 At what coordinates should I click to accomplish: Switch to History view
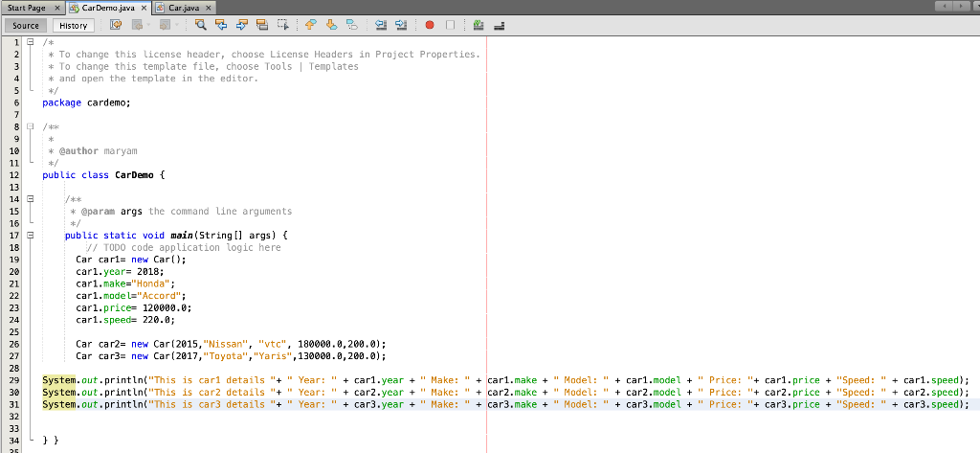pyautogui.click(x=73, y=26)
